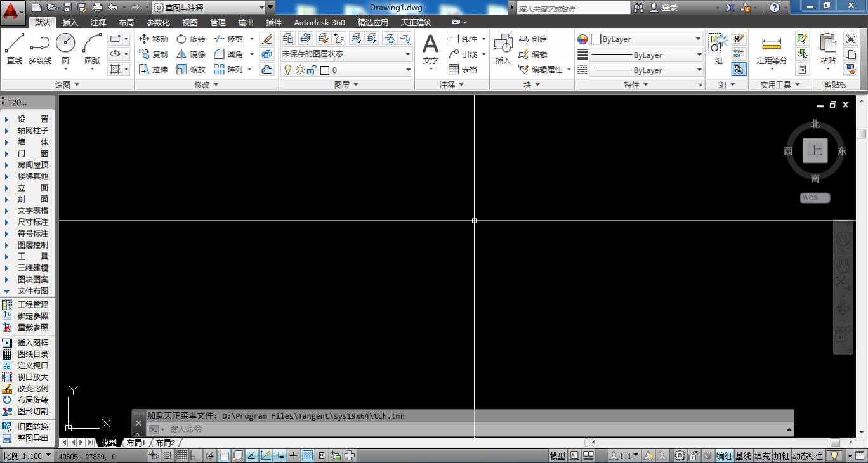Click the color wheel icon in 特性 panel
The image size is (868, 463).
tap(582, 39)
